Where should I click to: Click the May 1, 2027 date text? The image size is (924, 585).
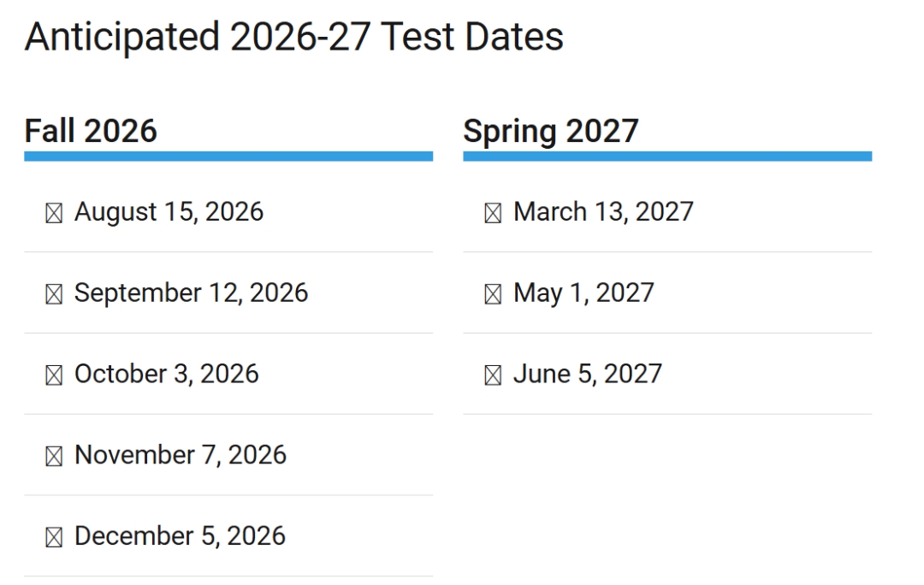583,293
